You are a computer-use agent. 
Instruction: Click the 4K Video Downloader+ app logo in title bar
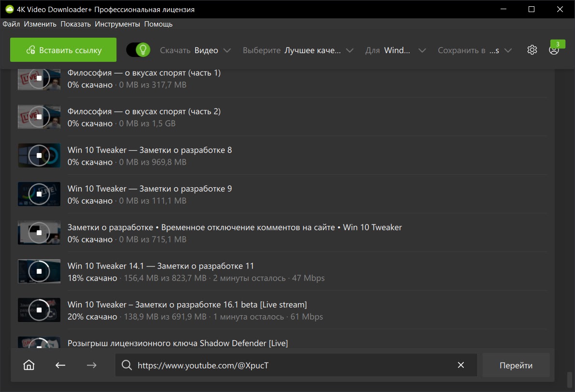10,9
